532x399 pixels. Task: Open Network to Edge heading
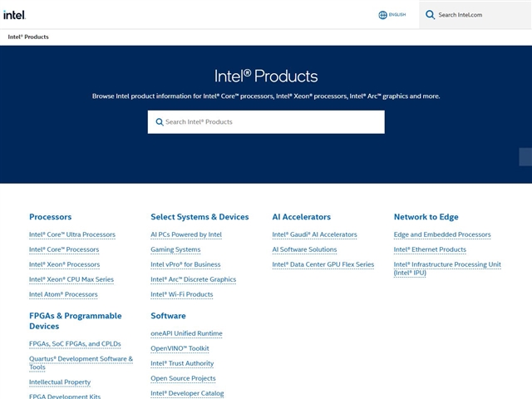tap(426, 217)
